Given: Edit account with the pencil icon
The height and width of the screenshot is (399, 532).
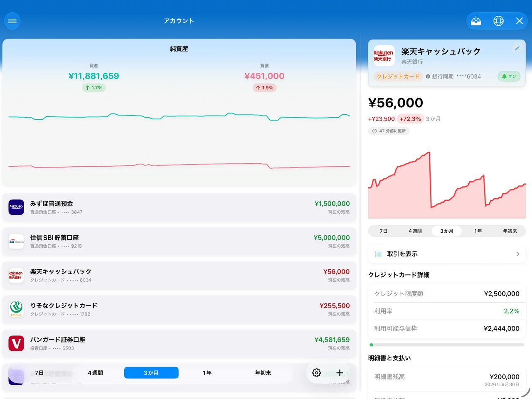Looking at the screenshot, I should [517, 48].
